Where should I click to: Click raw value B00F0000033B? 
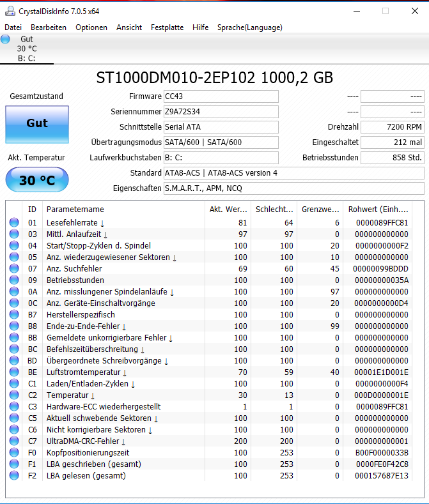click(x=382, y=452)
